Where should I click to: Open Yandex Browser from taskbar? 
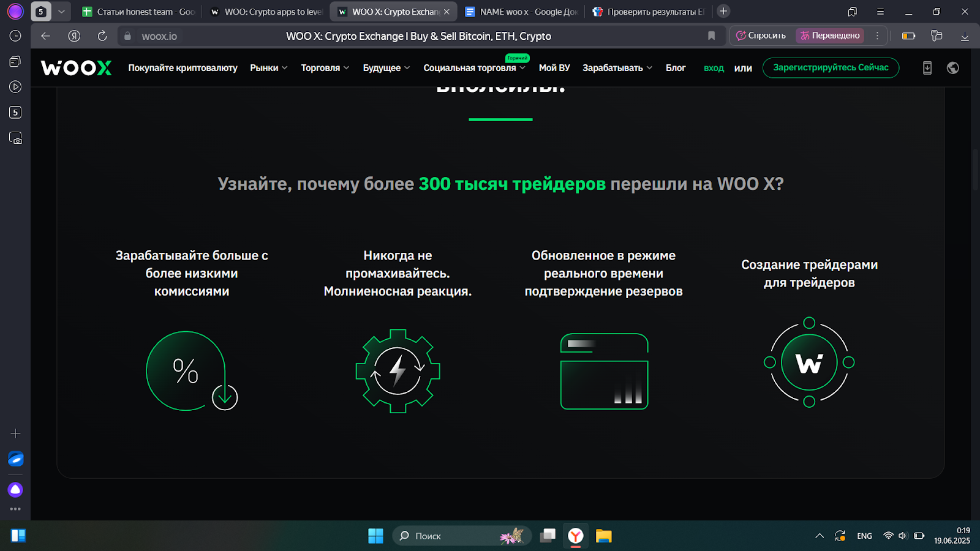click(576, 536)
